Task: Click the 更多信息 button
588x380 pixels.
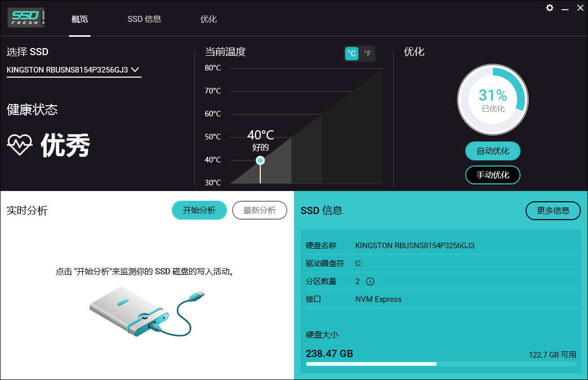Action: pyautogui.click(x=553, y=210)
